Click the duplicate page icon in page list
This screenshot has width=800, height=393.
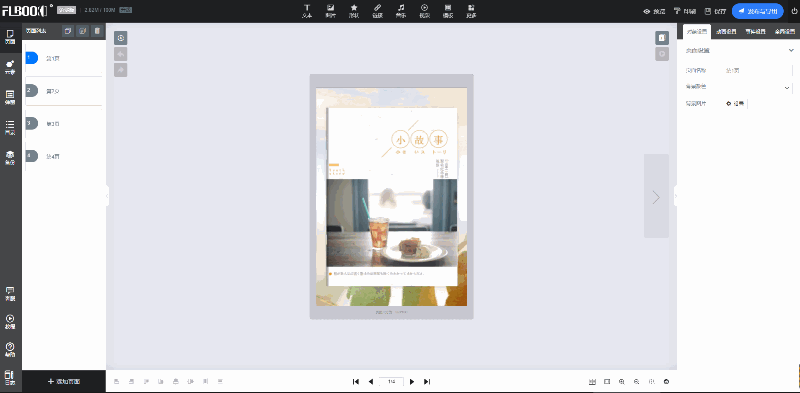(68, 31)
